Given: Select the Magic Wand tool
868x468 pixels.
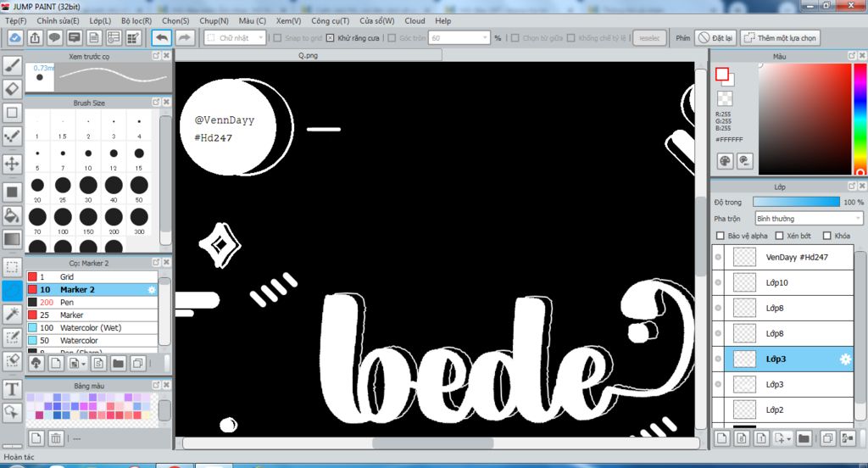Looking at the screenshot, I should pos(12,314).
